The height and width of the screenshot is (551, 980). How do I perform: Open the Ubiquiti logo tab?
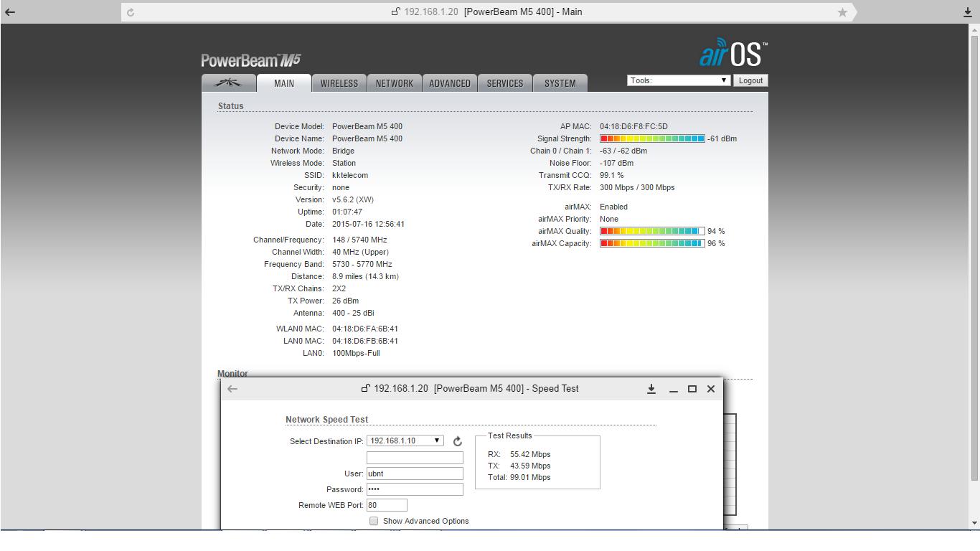[228, 83]
